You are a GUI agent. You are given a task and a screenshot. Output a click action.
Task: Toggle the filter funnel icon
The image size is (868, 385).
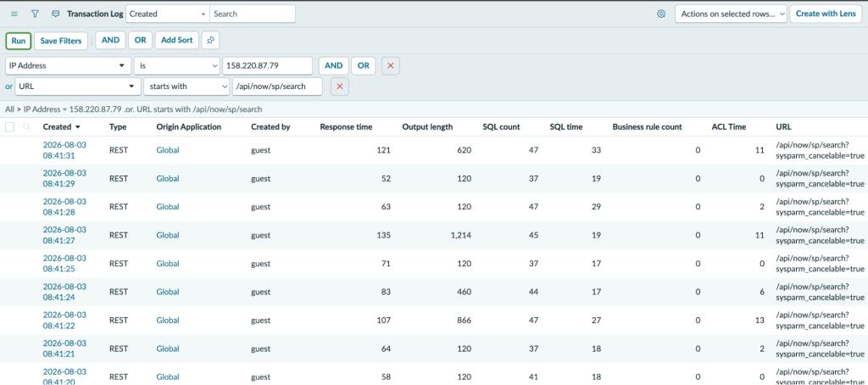coord(35,14)
